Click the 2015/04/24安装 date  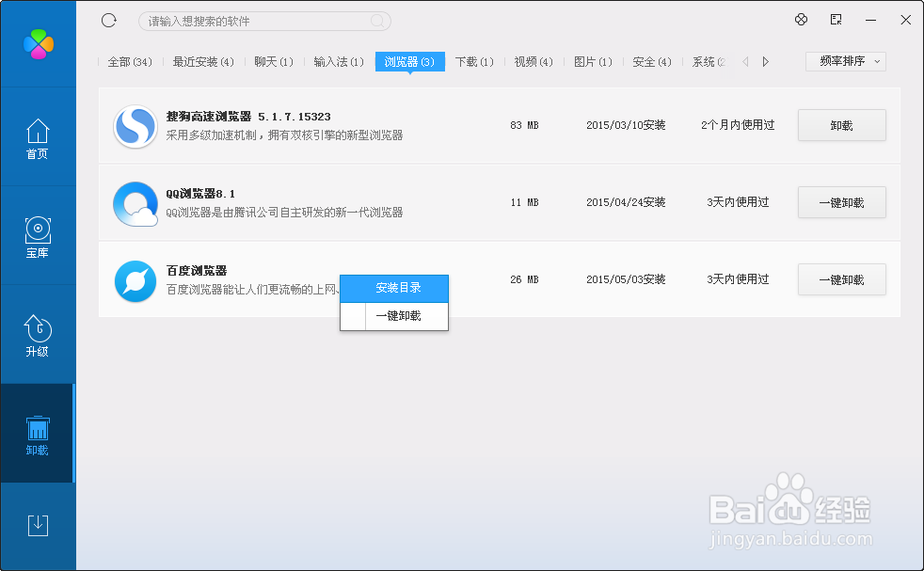[626, 202]
